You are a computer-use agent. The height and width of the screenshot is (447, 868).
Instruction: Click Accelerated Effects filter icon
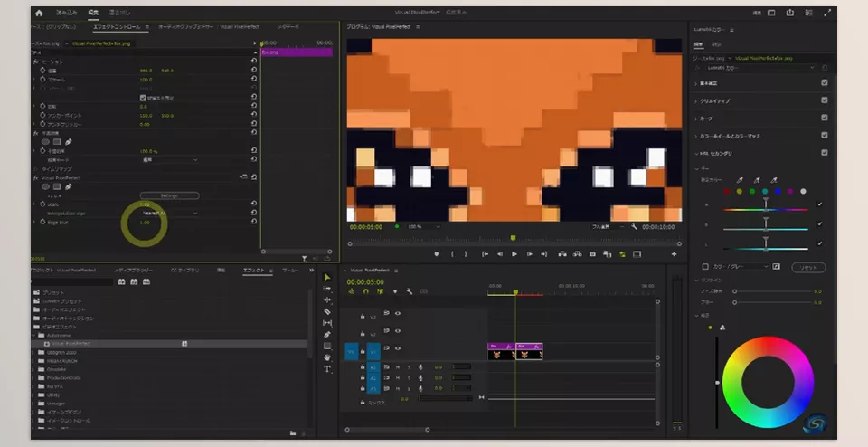[121, 282]
